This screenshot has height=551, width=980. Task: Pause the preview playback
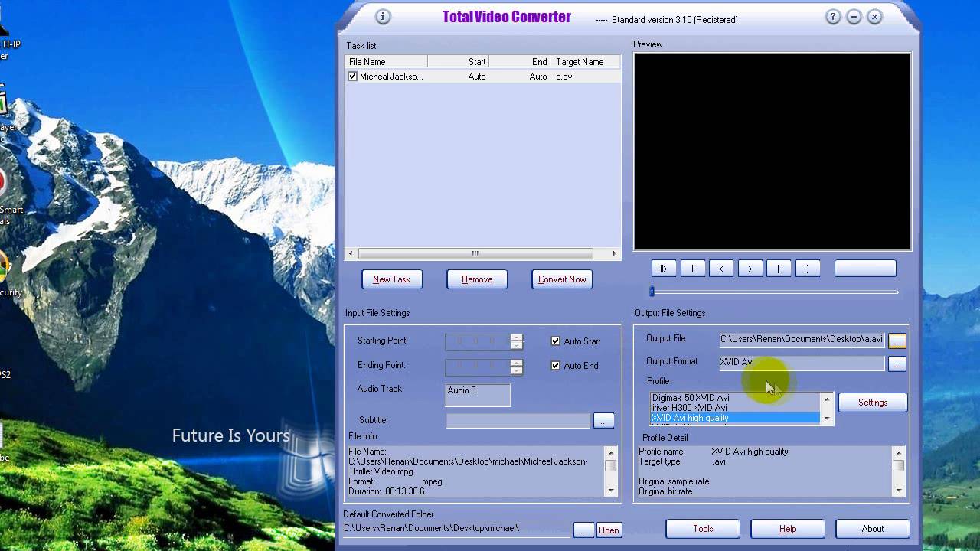693,269
